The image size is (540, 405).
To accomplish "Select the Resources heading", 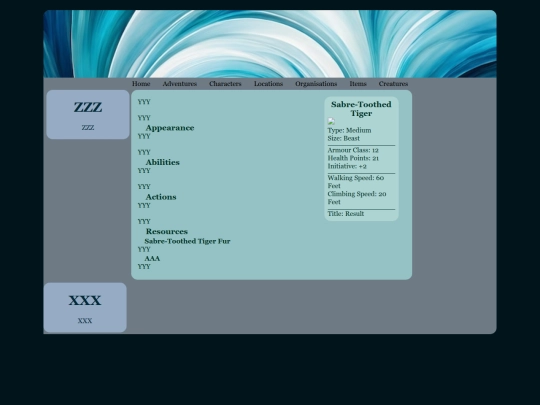I will pos(167,231).
